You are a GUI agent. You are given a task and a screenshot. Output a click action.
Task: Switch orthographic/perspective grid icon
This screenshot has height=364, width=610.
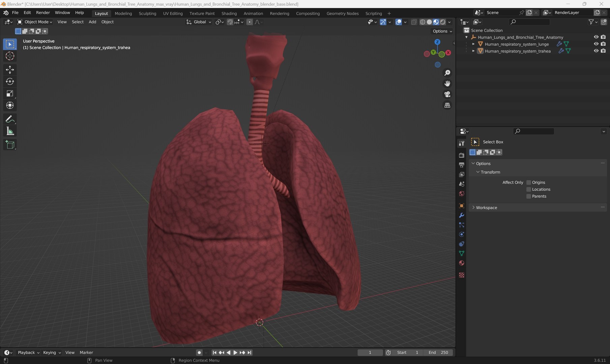click(x=447, y=105)
